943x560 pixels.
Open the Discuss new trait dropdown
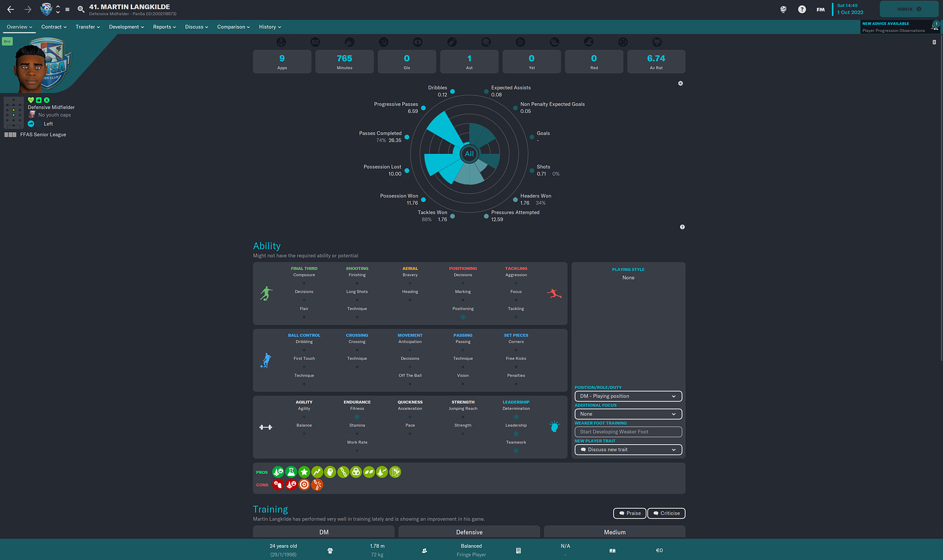[x=628, y=449]
